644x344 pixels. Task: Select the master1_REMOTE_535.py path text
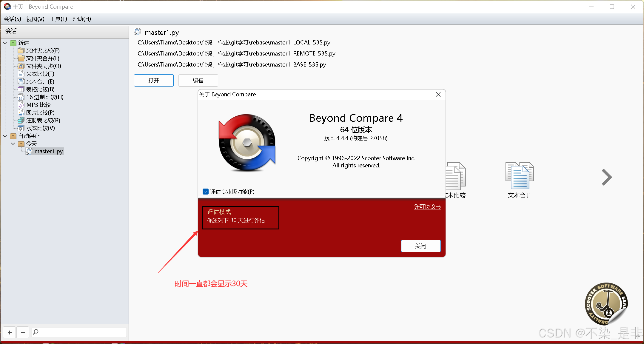click(x=236, y=53)
